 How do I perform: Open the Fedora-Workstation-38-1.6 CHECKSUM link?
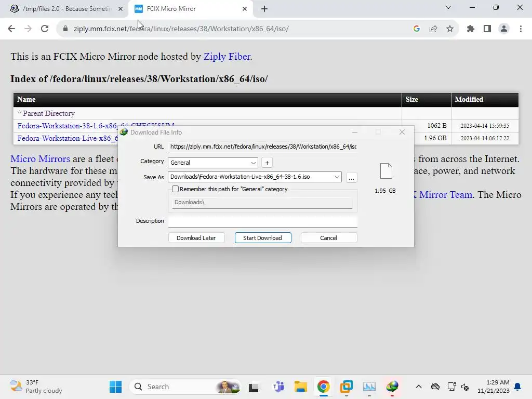[x=96, y=126]
